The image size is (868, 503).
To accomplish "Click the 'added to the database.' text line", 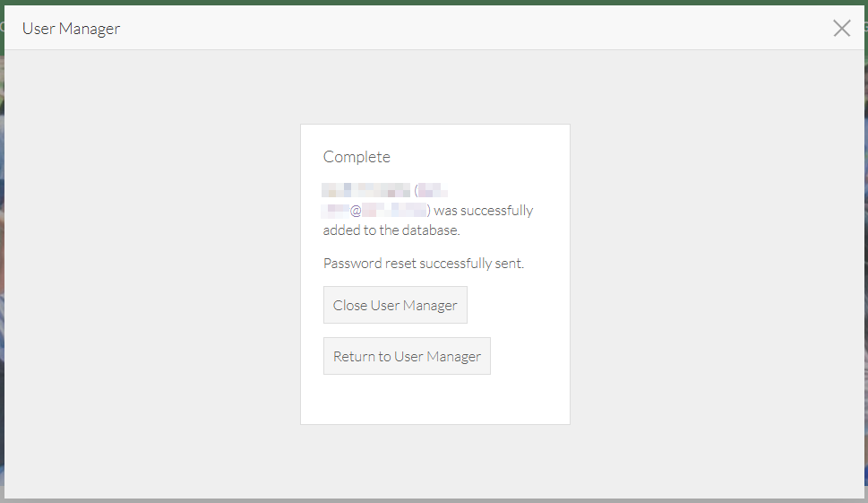I will 391,230.
